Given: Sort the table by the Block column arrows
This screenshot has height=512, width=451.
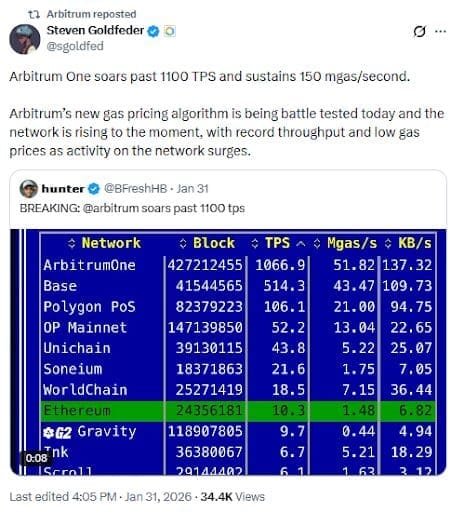Looking at the screenshot, I should click(183, 243).
